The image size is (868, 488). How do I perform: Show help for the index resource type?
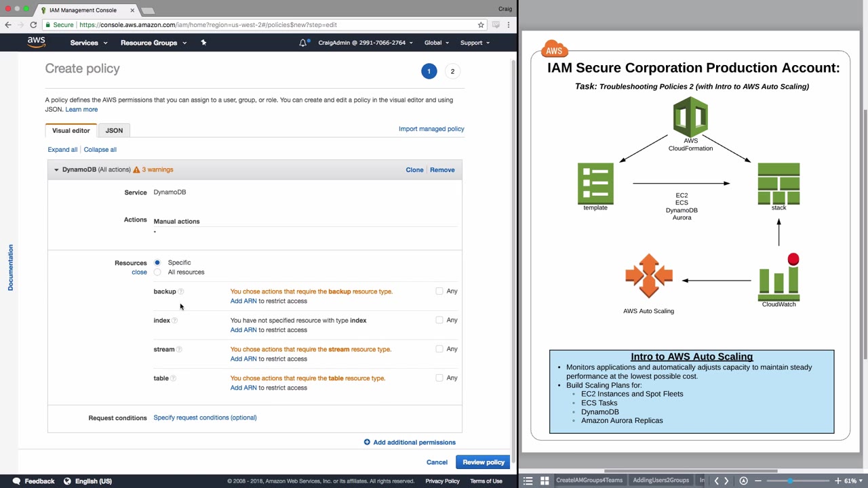[175, 321]
